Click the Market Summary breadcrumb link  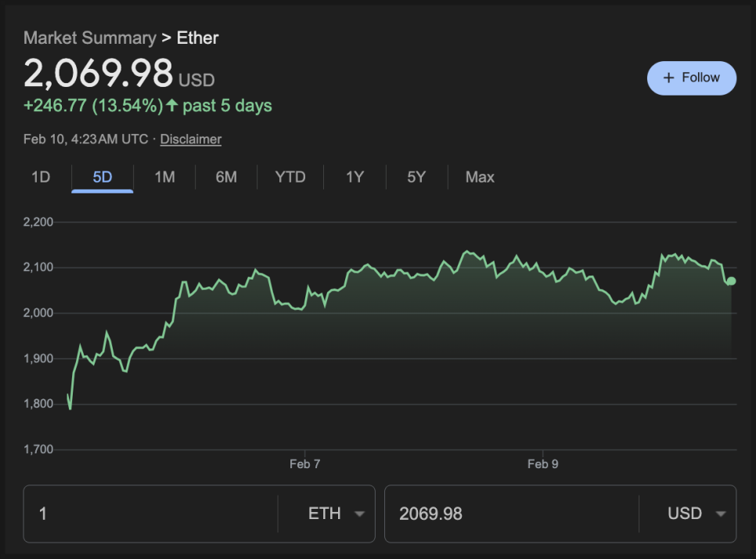point(89,38)
